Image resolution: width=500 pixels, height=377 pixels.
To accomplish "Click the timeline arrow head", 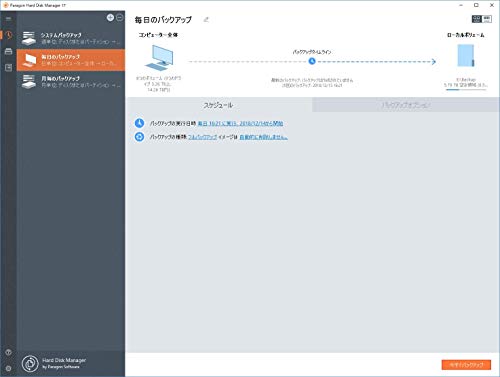I will [x=433, y=62].
